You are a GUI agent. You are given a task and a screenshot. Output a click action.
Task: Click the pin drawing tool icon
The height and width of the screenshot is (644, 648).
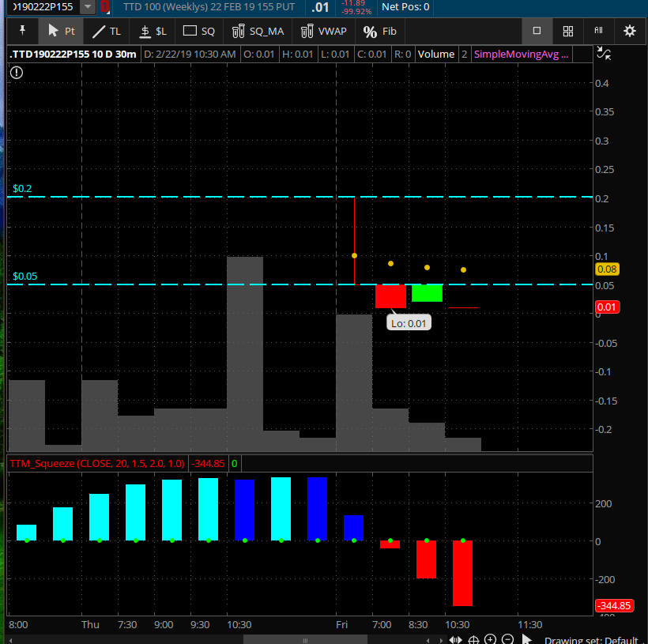[23, 32]
